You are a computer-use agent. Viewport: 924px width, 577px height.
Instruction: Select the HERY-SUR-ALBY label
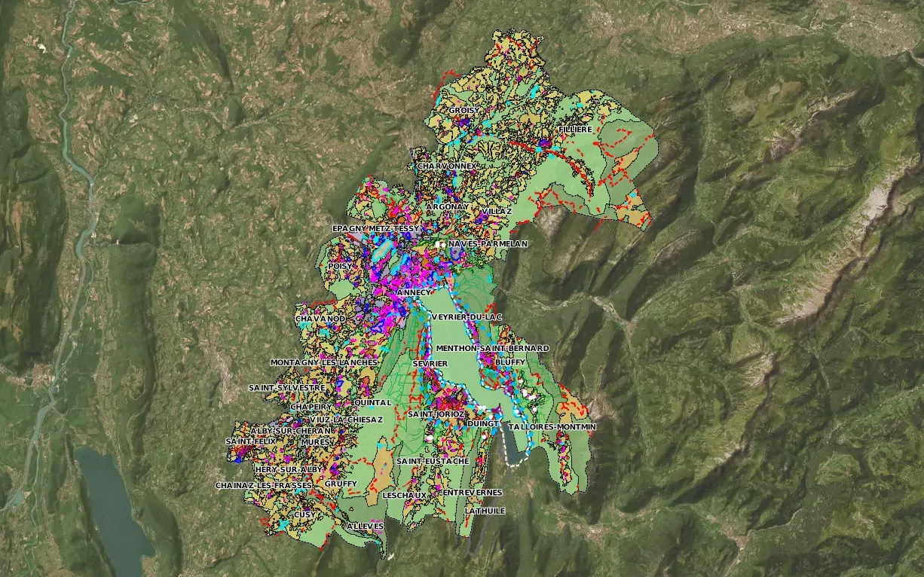tap(289, 469)
